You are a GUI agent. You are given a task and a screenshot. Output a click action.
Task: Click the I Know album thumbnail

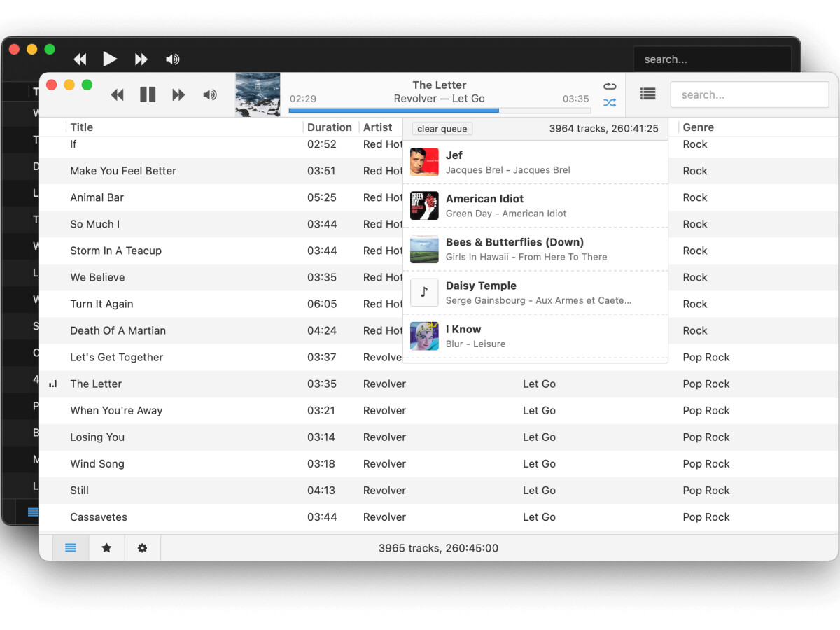click(424, 336)
